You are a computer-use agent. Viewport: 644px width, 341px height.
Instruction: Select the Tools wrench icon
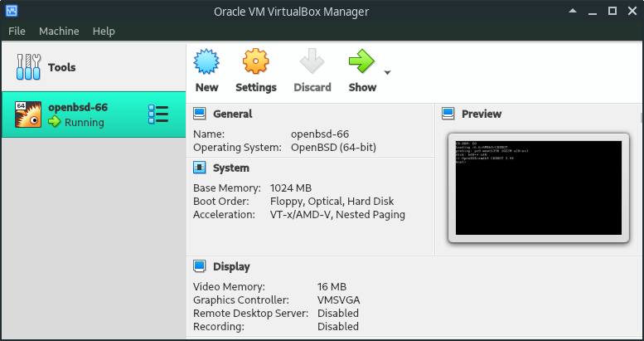28,67
